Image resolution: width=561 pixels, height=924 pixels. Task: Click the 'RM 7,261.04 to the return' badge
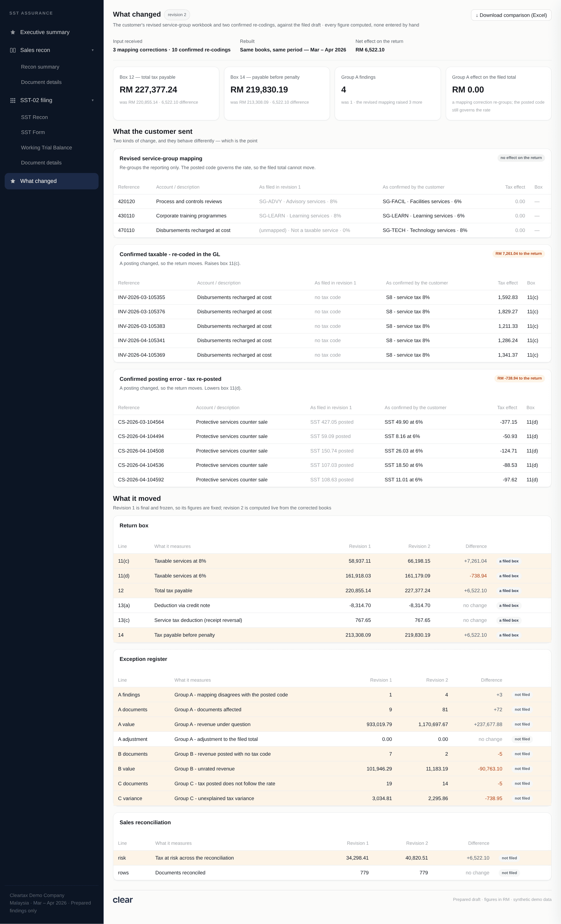(x=519, y=254)
